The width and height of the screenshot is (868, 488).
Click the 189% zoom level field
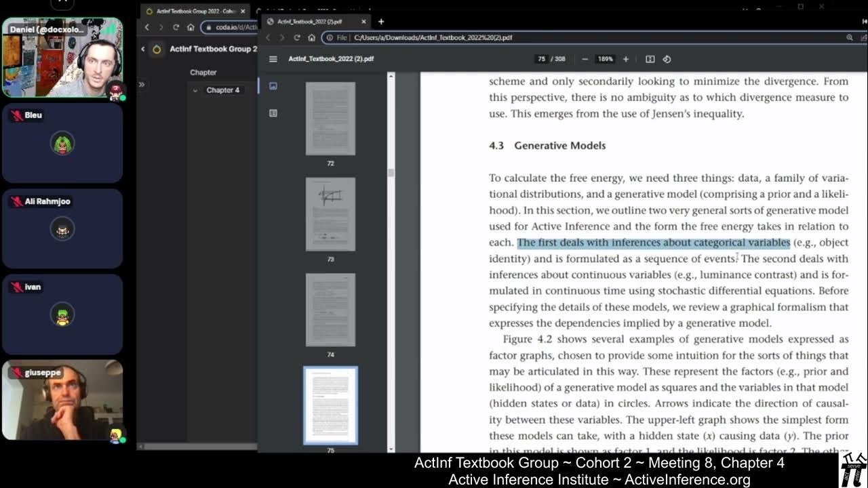coord(605,59)
